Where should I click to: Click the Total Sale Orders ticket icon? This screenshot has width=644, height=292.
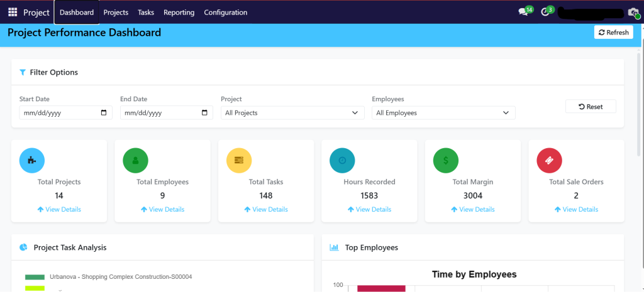tap(550, 160)
